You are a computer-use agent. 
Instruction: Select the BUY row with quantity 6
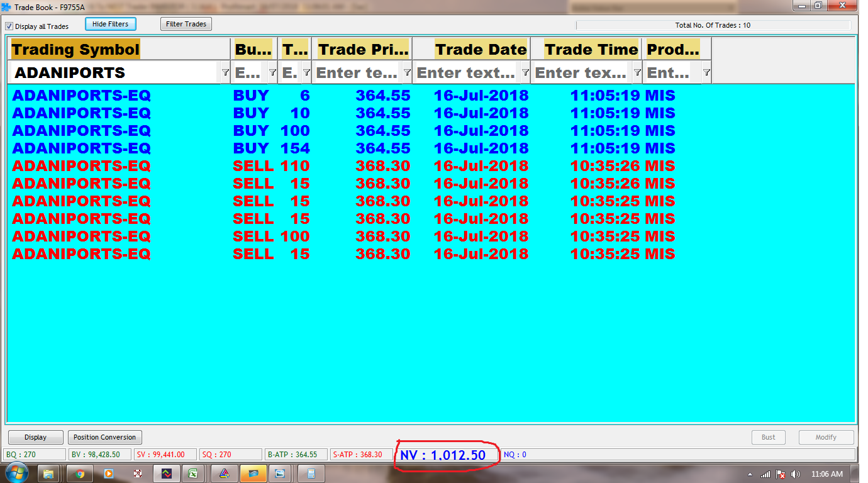coord(431,96)
